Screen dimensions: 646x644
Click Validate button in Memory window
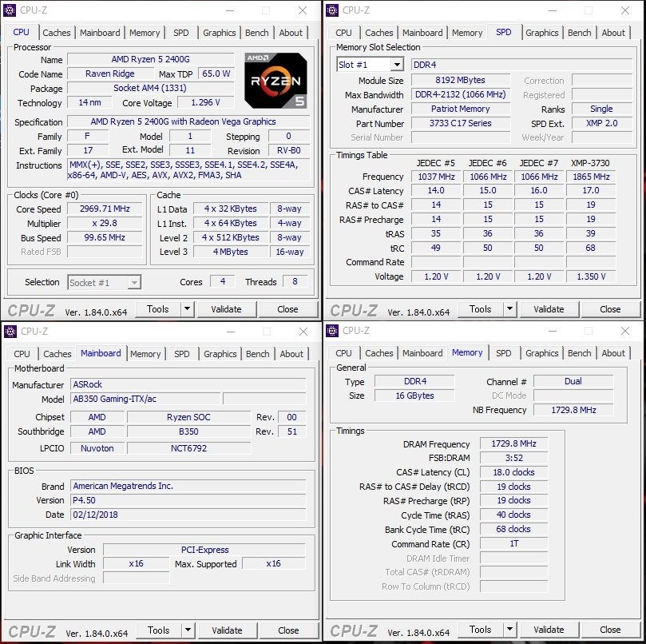549,629
